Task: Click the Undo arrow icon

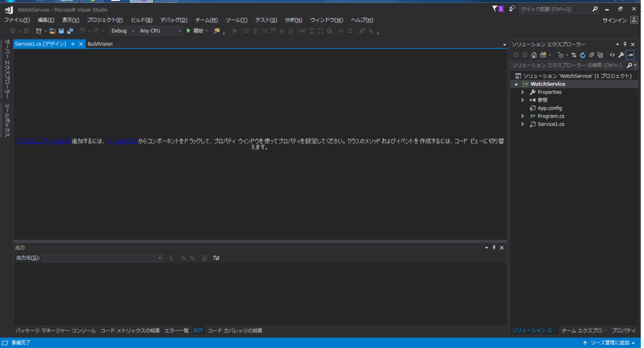Action: (82, 31)
